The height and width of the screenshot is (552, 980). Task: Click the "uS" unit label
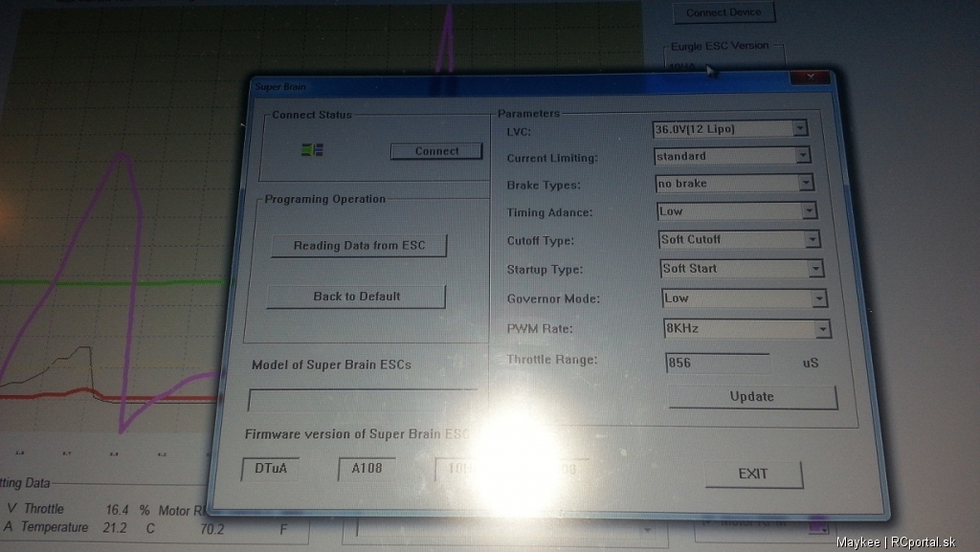click(x=811, y=363)
